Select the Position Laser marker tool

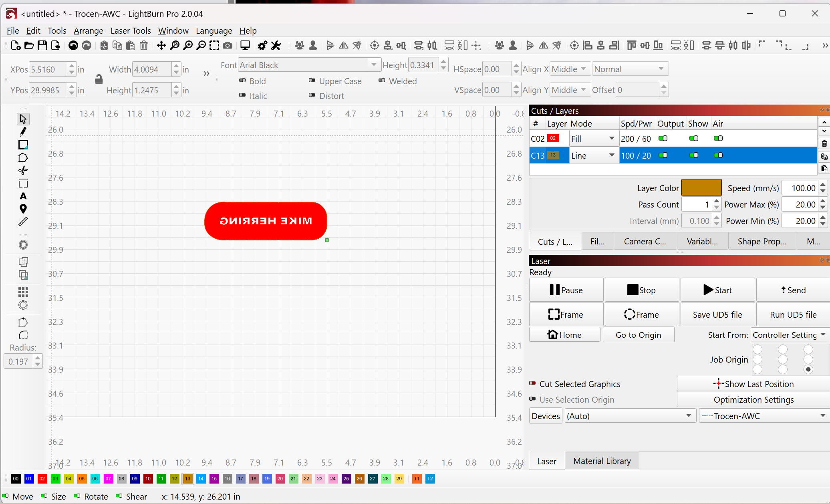[x=23, y=209]
